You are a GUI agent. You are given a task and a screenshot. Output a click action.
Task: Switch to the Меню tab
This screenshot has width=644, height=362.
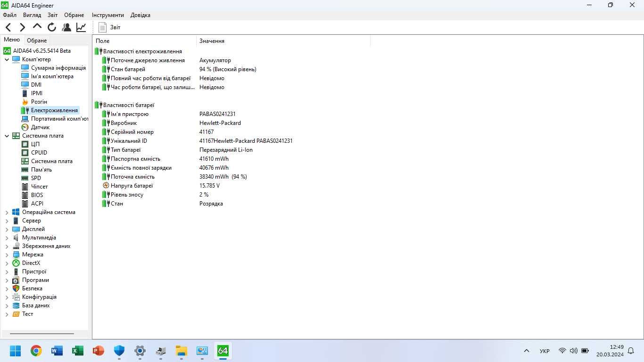pyautogui.click(x=12, y=40)
